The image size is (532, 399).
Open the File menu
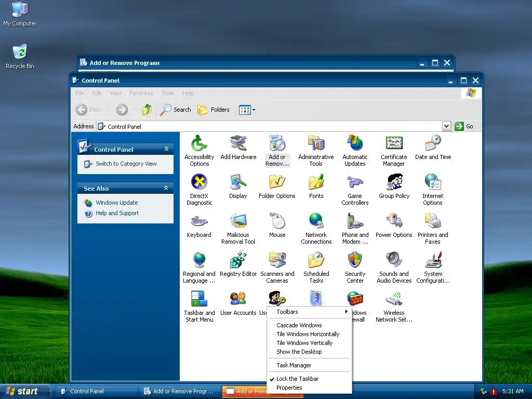click(x=79, y=93)
